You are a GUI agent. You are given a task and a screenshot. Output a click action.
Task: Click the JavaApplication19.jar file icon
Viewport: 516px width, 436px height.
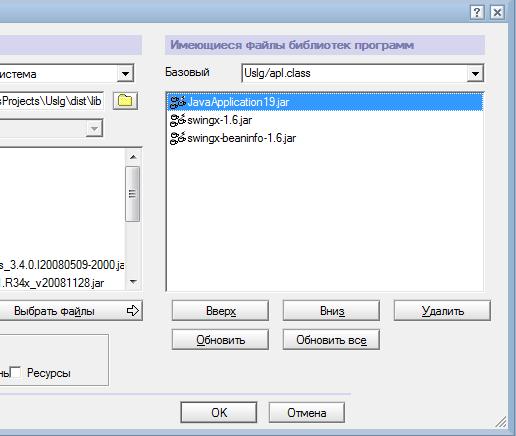pyautogui.click(x=178, y=102)
